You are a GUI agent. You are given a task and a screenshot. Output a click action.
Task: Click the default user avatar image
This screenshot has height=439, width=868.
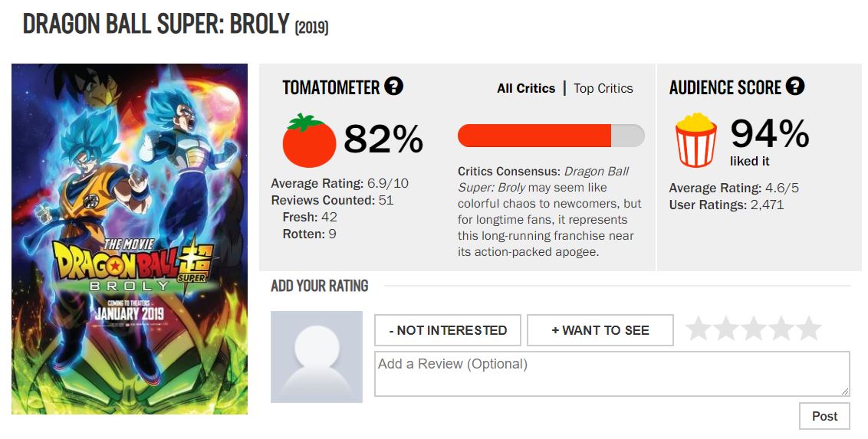[x=317, y=357]
